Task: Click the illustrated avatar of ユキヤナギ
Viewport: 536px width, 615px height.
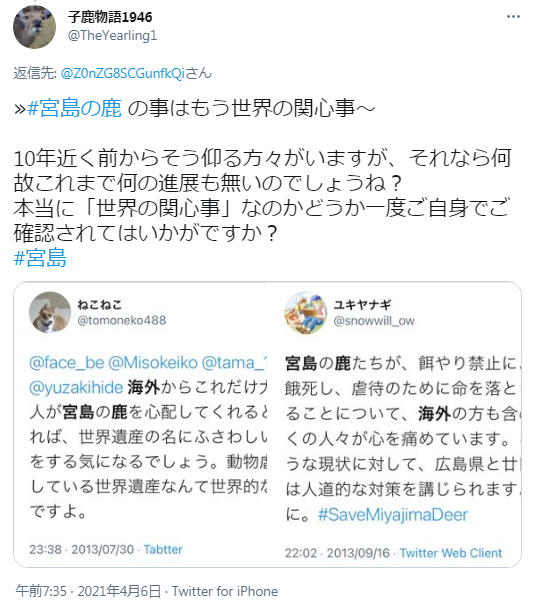Action: 305,313
